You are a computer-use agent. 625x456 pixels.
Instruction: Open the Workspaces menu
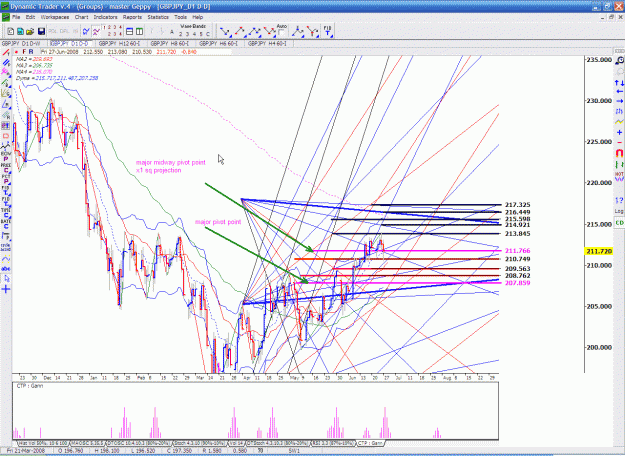click(x=55, y=17)
